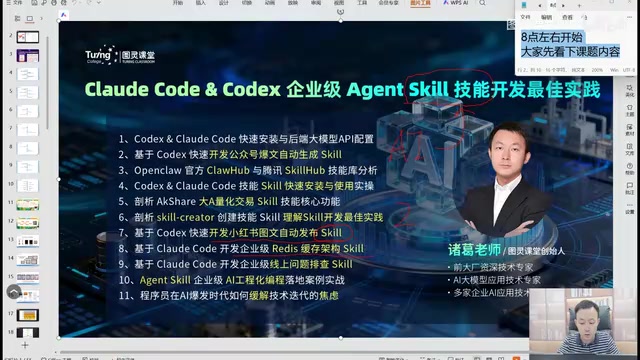The width and height of the screenshot is (640, 360).
Task: Open the 素材 panel in right sidebar
Action: 630,130
